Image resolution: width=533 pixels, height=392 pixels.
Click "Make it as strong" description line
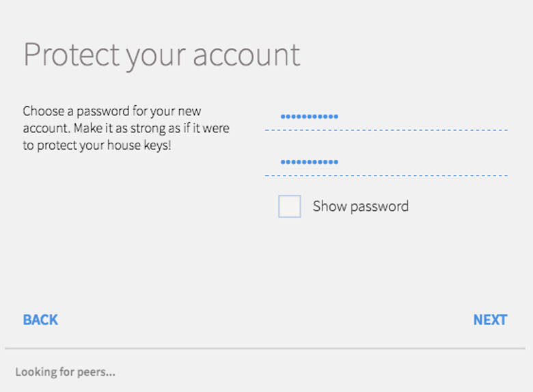(x=126, y=128)
